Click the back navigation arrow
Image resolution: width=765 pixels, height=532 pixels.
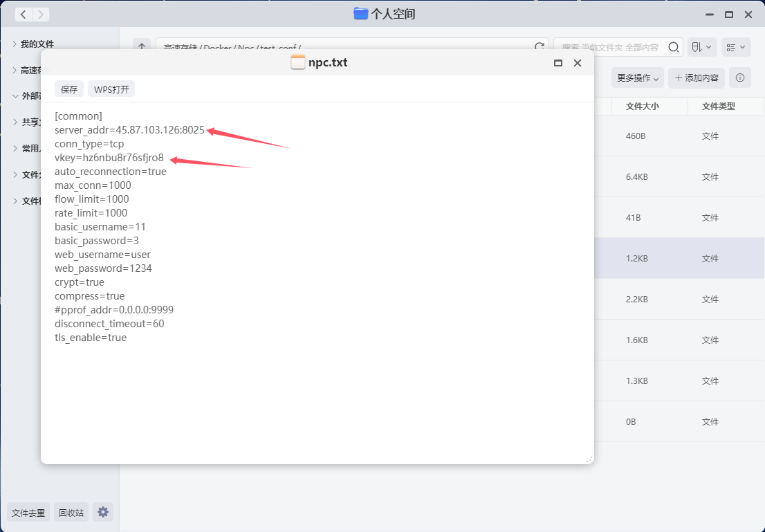point(24,14)
